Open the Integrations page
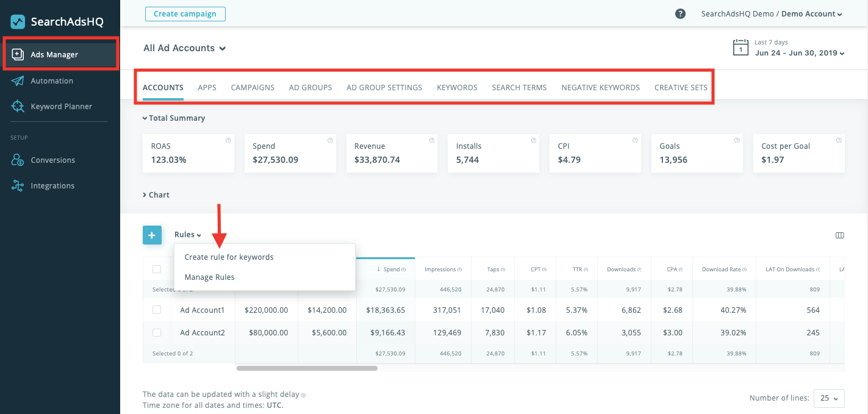 pos(52,185)
